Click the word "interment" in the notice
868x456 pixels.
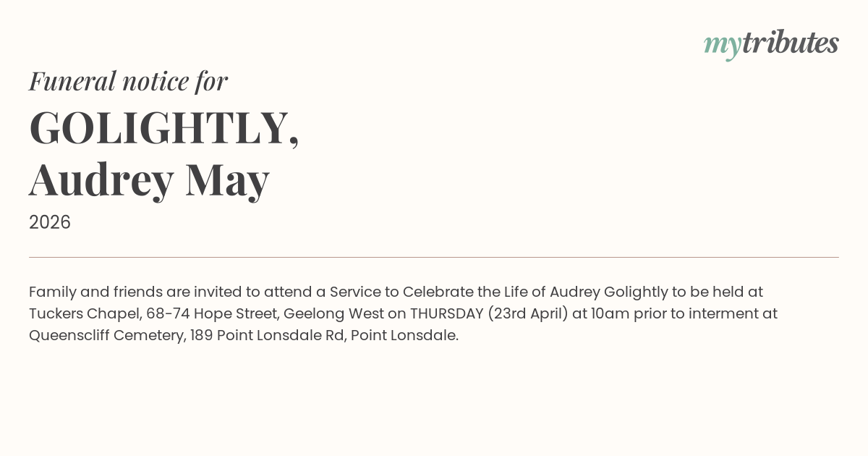click(723, 313)
